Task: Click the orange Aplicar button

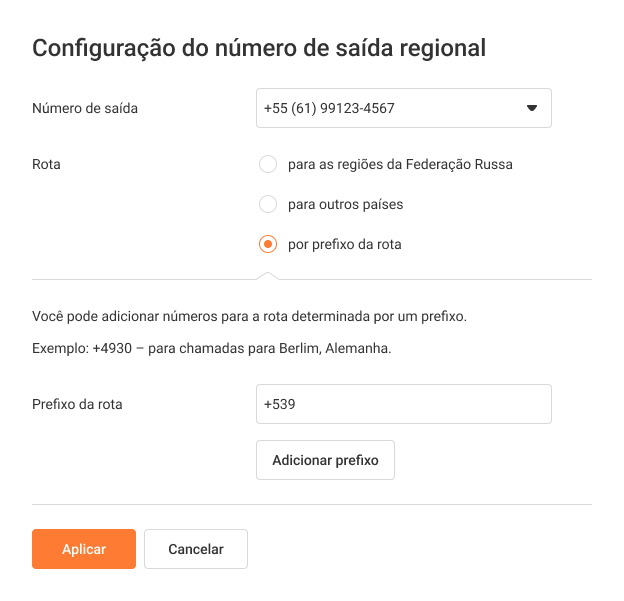Action: (x=84, y=549)
